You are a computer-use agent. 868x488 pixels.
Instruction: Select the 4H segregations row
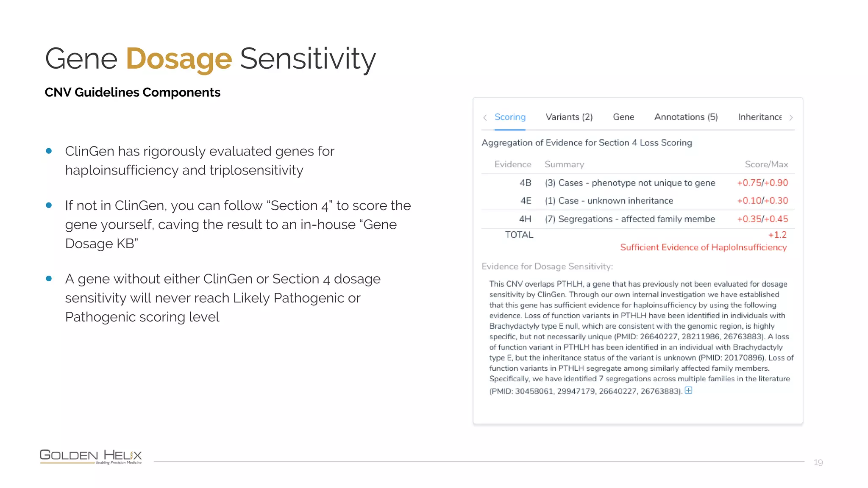coord(630,219)
